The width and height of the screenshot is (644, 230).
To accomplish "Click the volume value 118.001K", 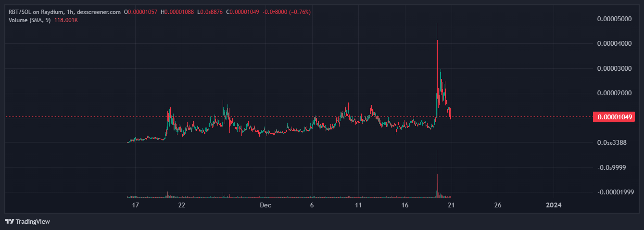I will [66, 20].
